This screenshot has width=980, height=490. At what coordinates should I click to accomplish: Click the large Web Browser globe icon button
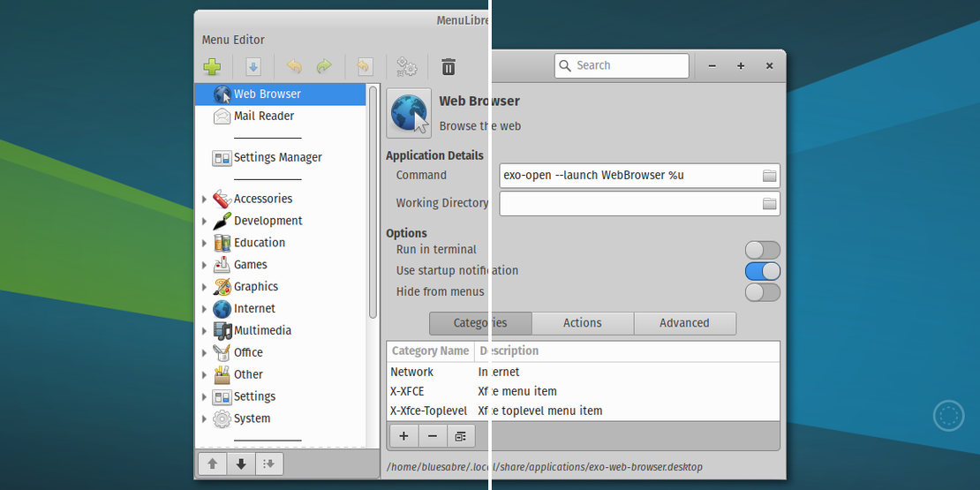[x=409, y=113]
